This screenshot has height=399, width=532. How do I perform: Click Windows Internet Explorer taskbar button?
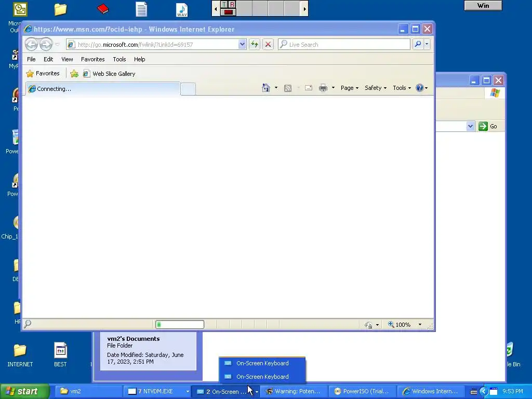point(431,391)
